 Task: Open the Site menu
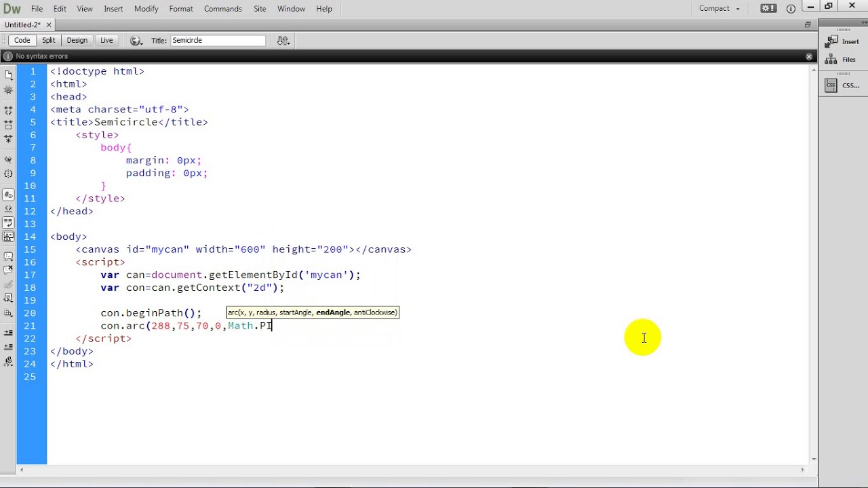click(260, 9)
